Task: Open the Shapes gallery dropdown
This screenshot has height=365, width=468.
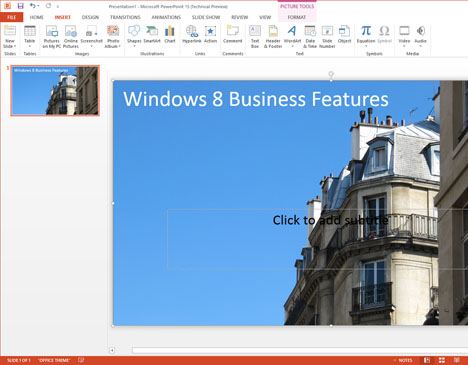Action: 134,47
